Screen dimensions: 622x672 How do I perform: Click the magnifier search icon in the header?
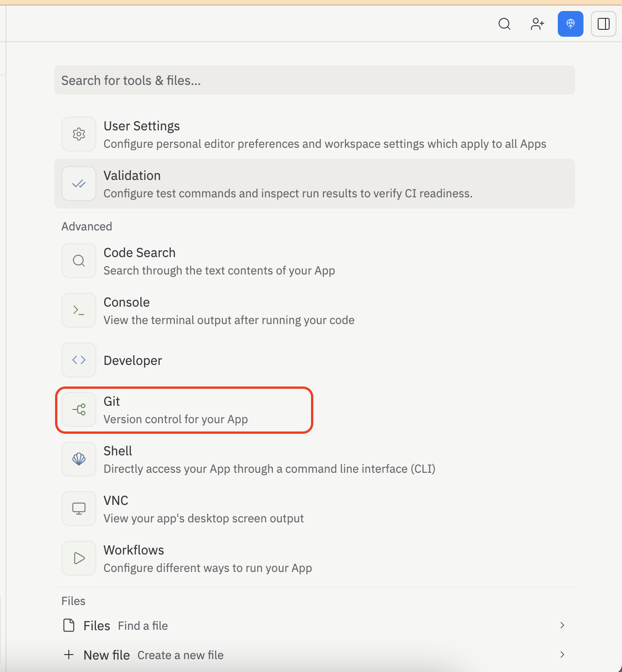504,24
